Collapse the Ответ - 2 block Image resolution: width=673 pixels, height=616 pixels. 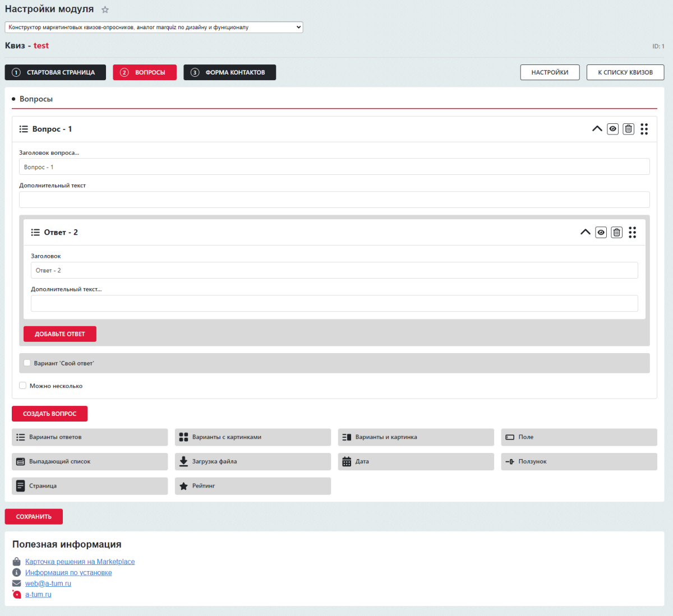tap(585, 233)
